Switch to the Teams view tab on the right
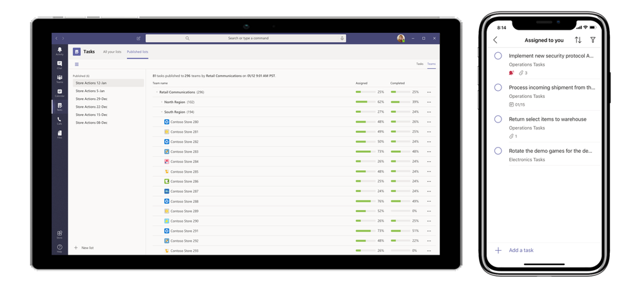This screenshot has height=292, width=644. coord(431,64)
